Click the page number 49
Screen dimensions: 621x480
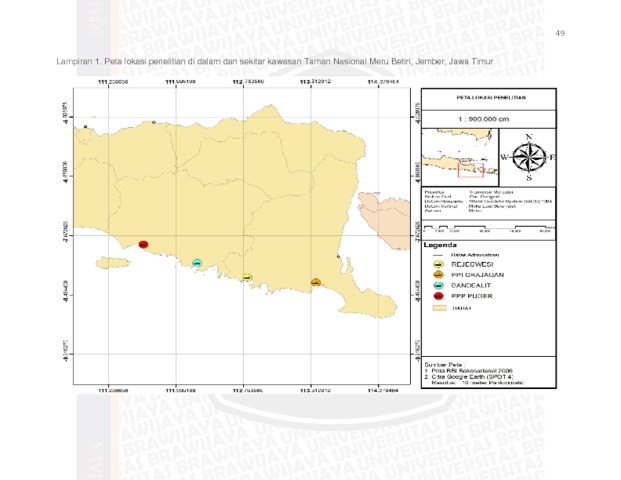coord(560,33)
